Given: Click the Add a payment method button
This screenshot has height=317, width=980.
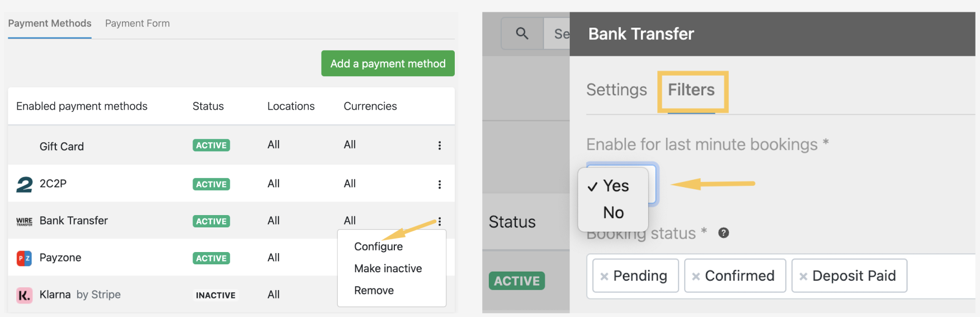Looking at the screenshot, I should 388,63.
